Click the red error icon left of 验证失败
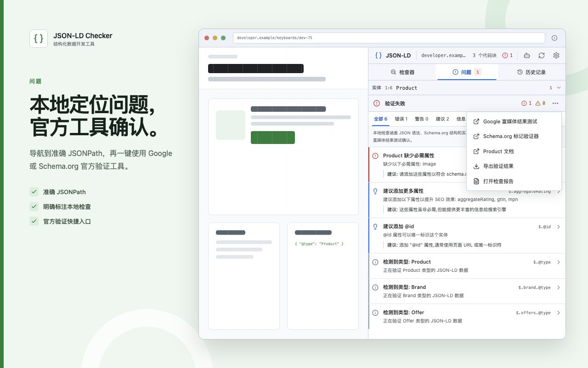 click(377, 103)
